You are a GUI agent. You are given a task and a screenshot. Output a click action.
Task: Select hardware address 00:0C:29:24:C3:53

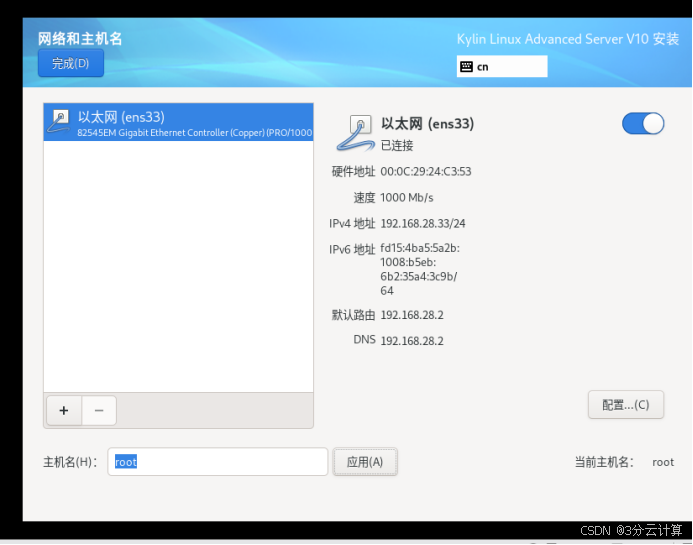[x=426, y=172]
